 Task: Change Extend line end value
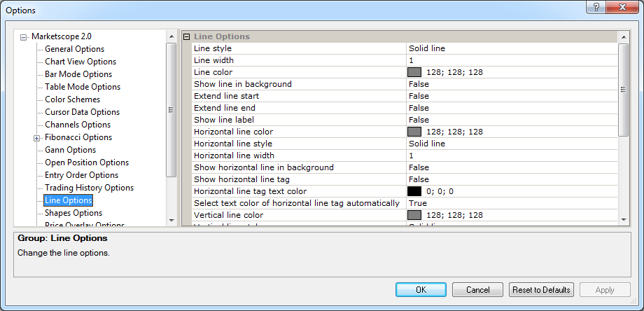click(x=512, y=108)
